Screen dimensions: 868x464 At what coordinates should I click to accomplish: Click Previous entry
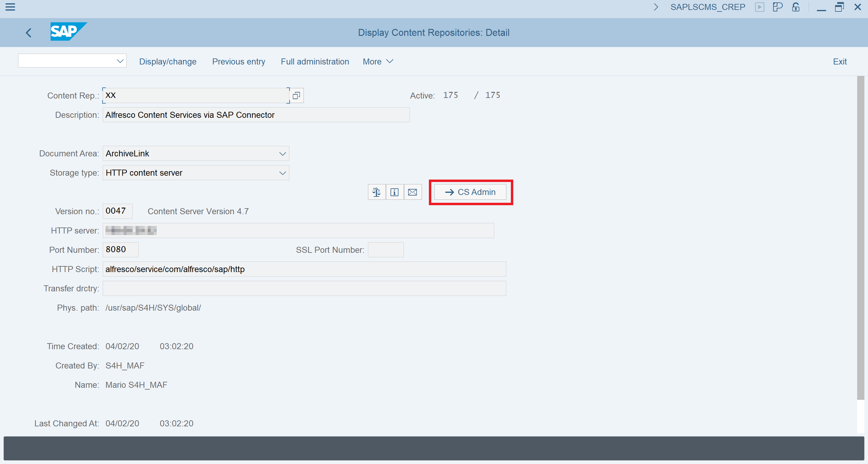pyautogui.click(x=238, y=61)
